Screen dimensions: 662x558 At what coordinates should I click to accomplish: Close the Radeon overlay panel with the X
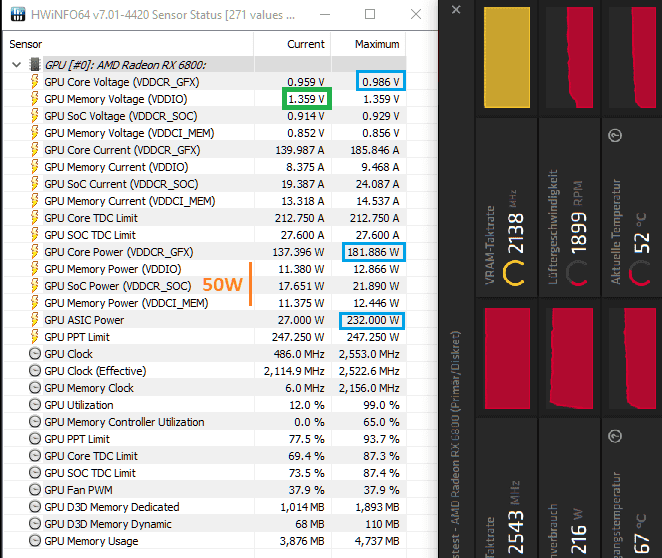pyautogui.click(x=456, y=9)
